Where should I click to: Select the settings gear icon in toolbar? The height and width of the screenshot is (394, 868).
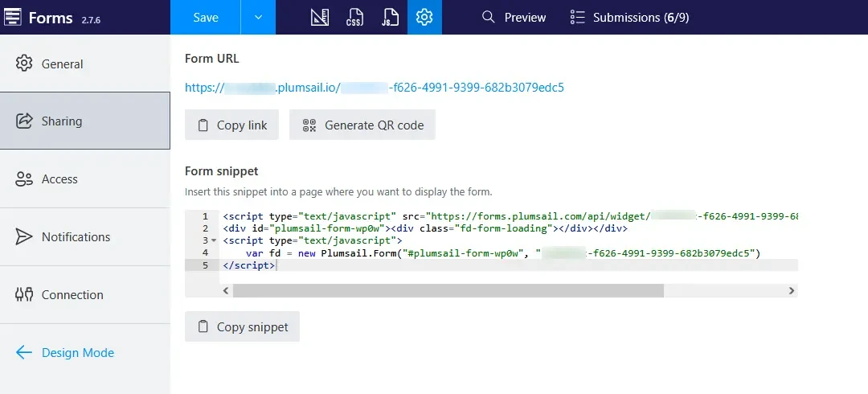pos(424,17)
